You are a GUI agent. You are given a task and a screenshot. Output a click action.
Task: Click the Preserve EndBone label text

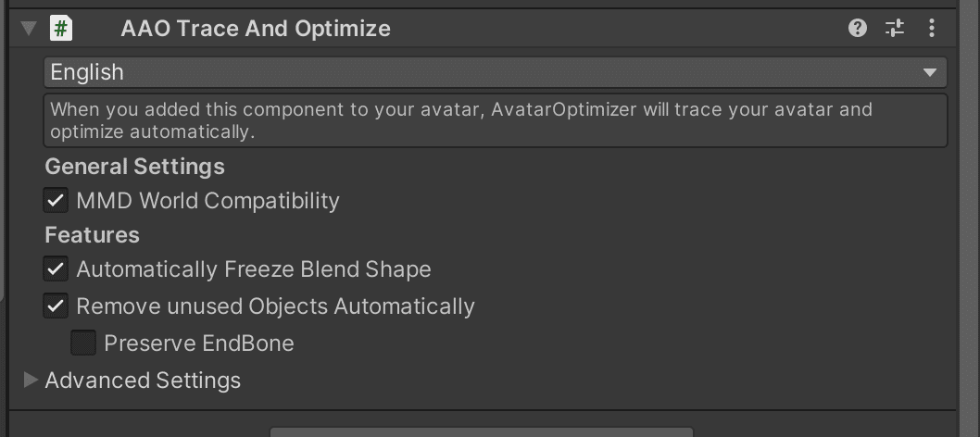(199, 343)
